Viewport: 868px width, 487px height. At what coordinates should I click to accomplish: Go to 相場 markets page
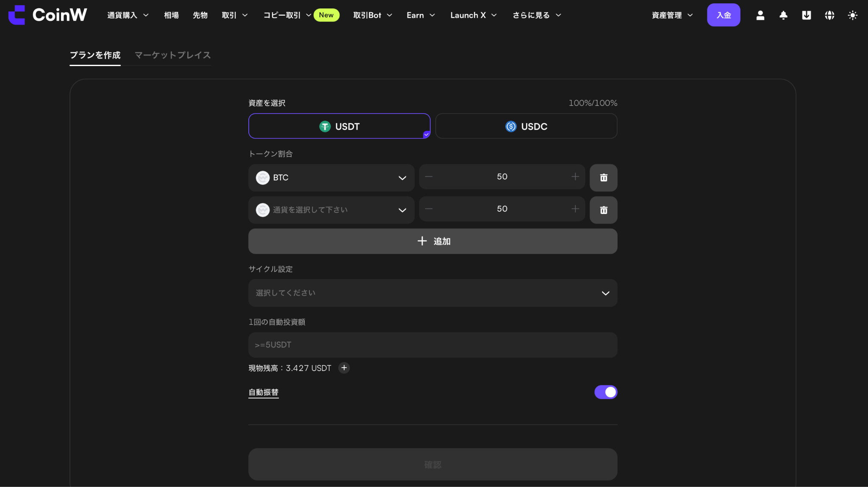[x=171, y=15]
